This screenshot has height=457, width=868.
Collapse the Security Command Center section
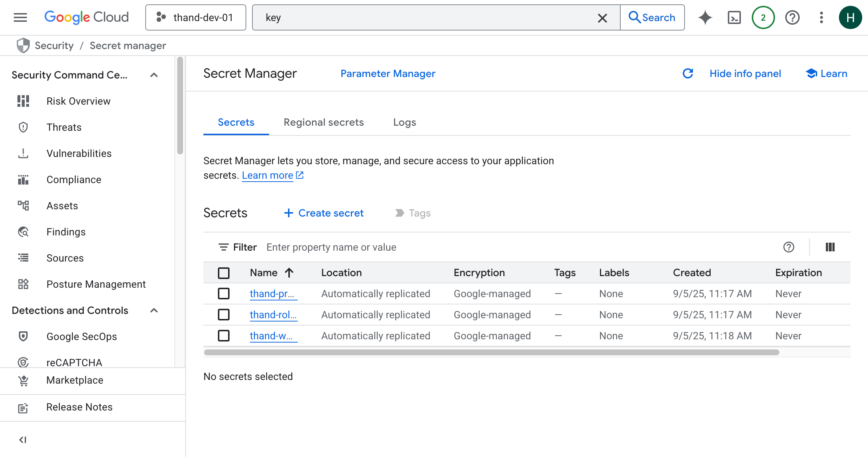pos(154,75)
